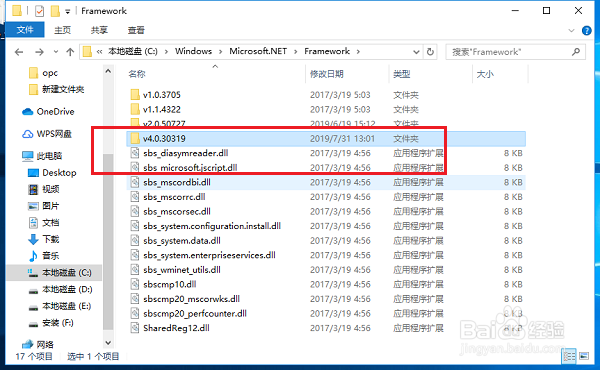Switch to the Share (共享) tab
This screenshot has height=370, width=600.
coord(99,30)
